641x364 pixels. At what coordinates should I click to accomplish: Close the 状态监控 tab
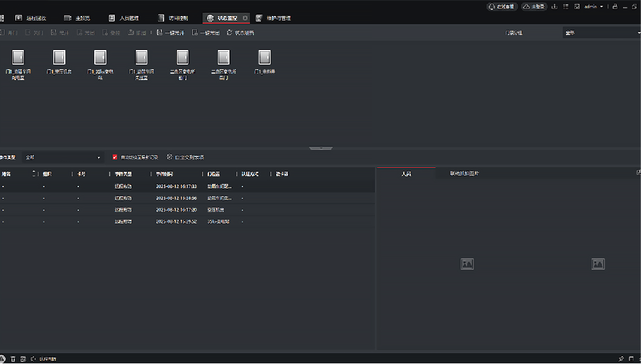246,18
